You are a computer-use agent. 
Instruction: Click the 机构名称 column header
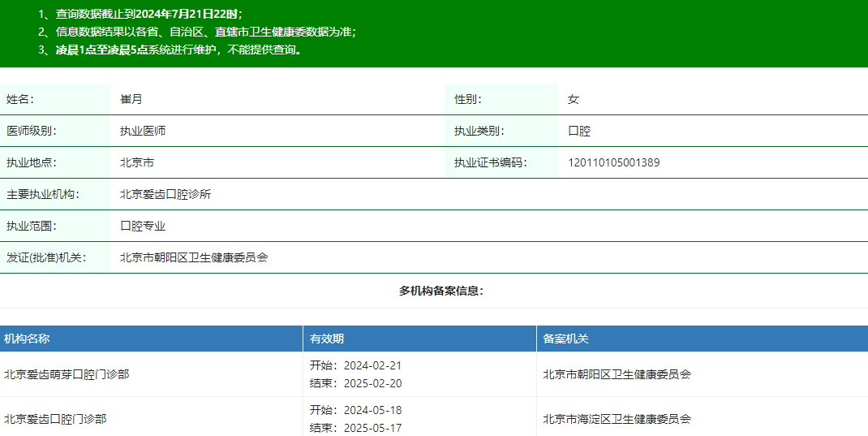click(27, 339)
